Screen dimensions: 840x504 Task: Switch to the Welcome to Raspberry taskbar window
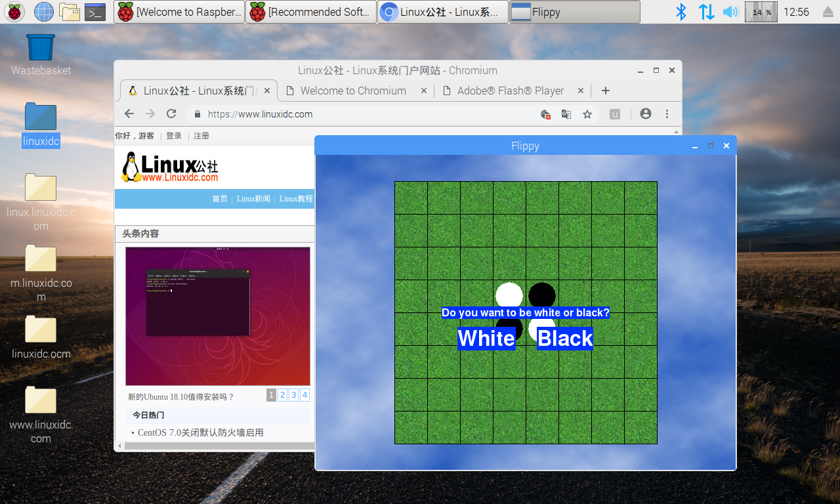click(179, 12)
